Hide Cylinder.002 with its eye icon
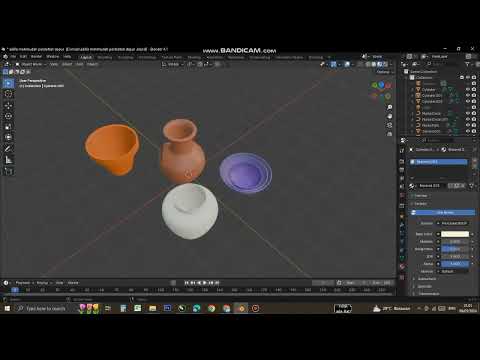Viewport: 480px width, 360px height. (x=468, y=101)
